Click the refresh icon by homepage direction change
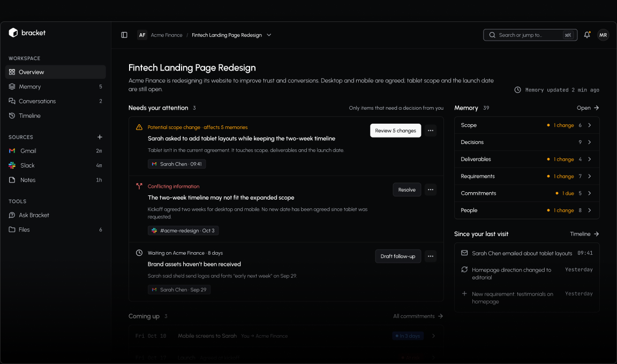Screen dimensions: 617x364 (464, 270)
